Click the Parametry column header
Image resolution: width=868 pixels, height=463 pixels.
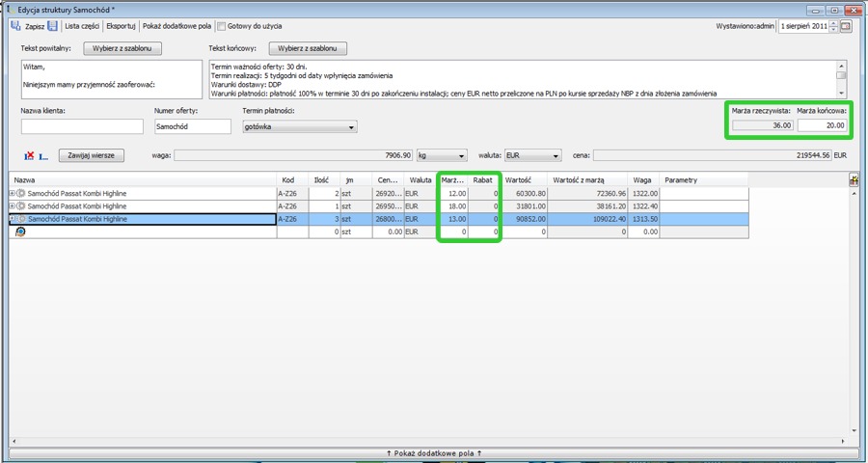(x=704, y=180)
